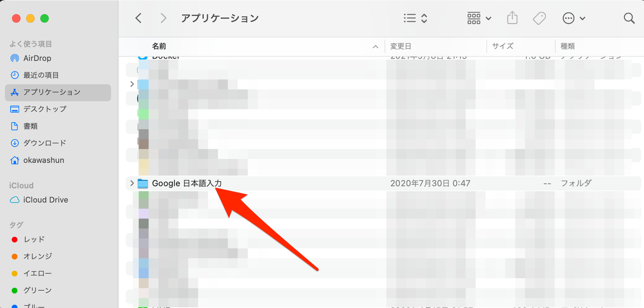Go back with the left chevron
Screen dimensions: 644x308
click(138, 18)
